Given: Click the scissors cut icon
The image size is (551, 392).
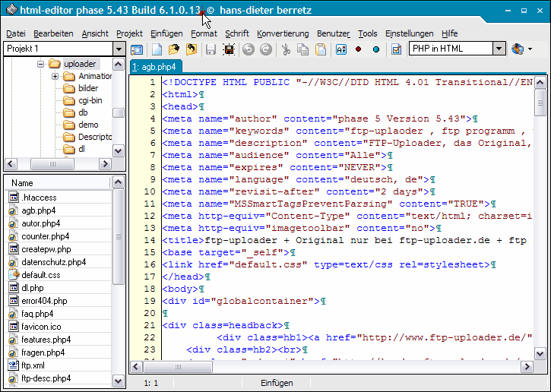Looking at the screenshot, I should tap(286, 49).
